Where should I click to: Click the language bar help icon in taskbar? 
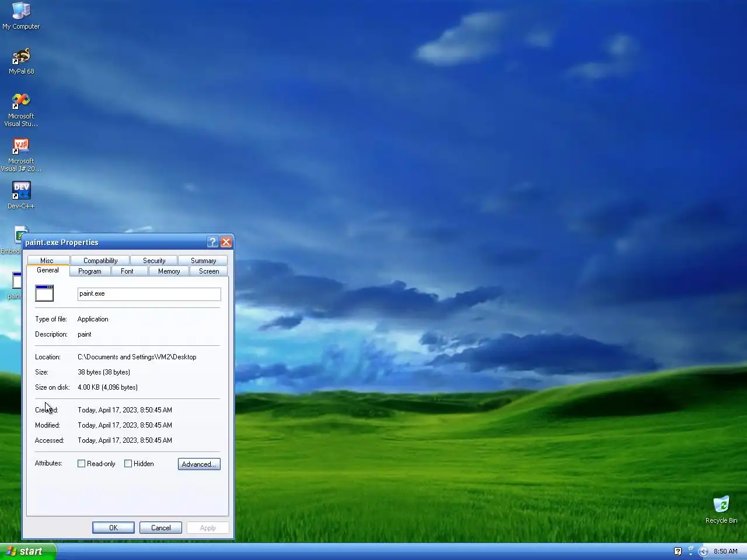click(678, 551)
